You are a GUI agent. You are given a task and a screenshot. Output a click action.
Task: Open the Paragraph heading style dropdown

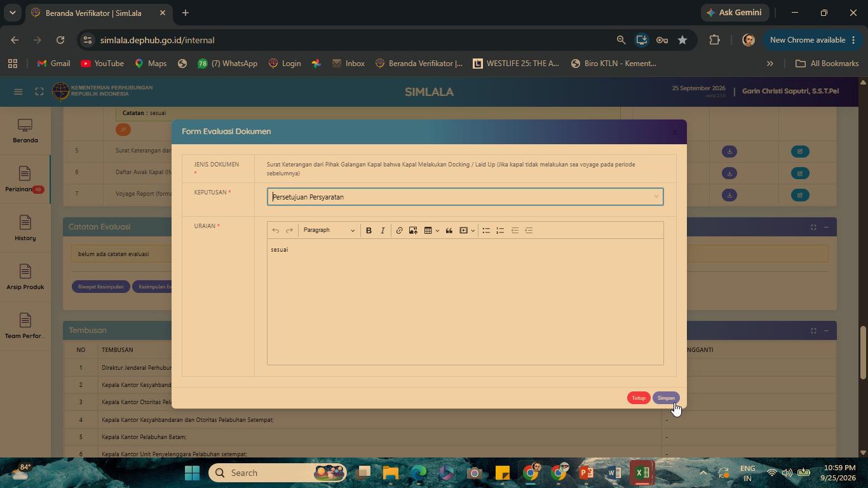[329, 230]
